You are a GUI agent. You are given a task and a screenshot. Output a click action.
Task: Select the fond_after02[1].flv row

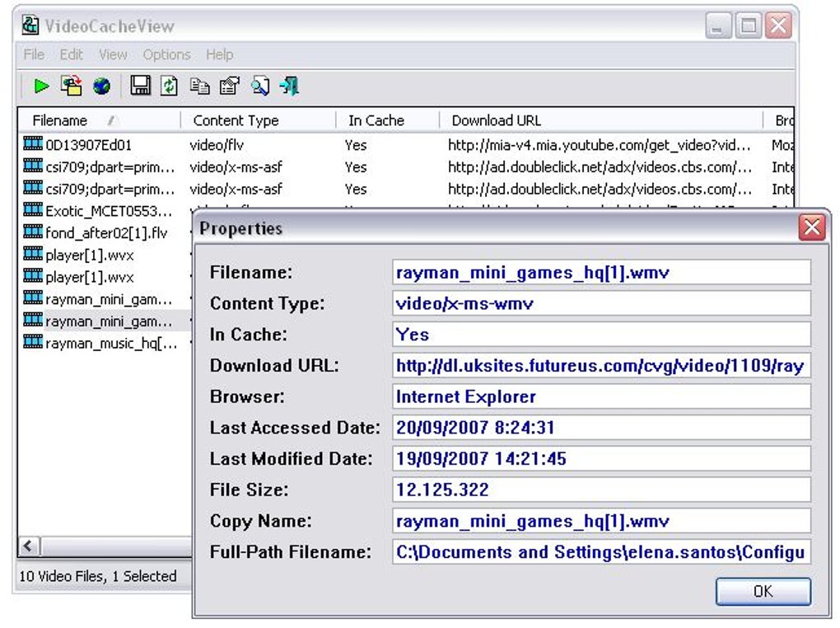coord(106,232)
